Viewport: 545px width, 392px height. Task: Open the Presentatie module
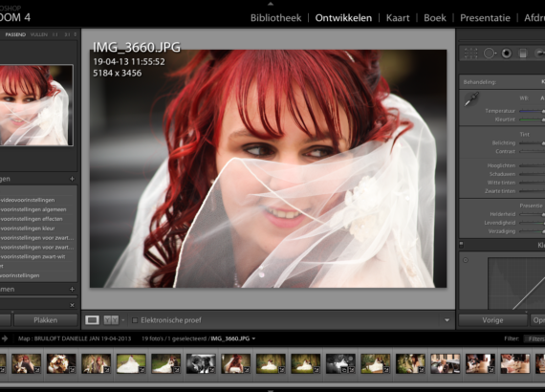click(485, 18)
